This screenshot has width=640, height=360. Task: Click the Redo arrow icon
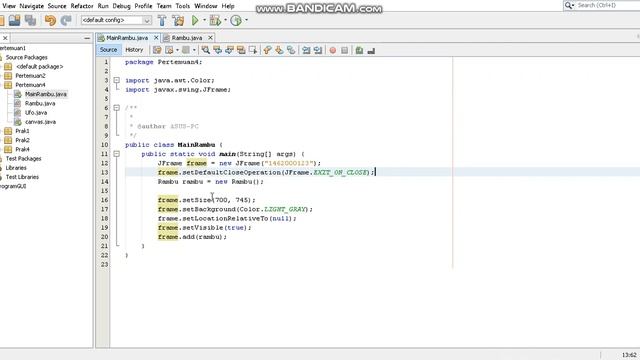point(66,20)
